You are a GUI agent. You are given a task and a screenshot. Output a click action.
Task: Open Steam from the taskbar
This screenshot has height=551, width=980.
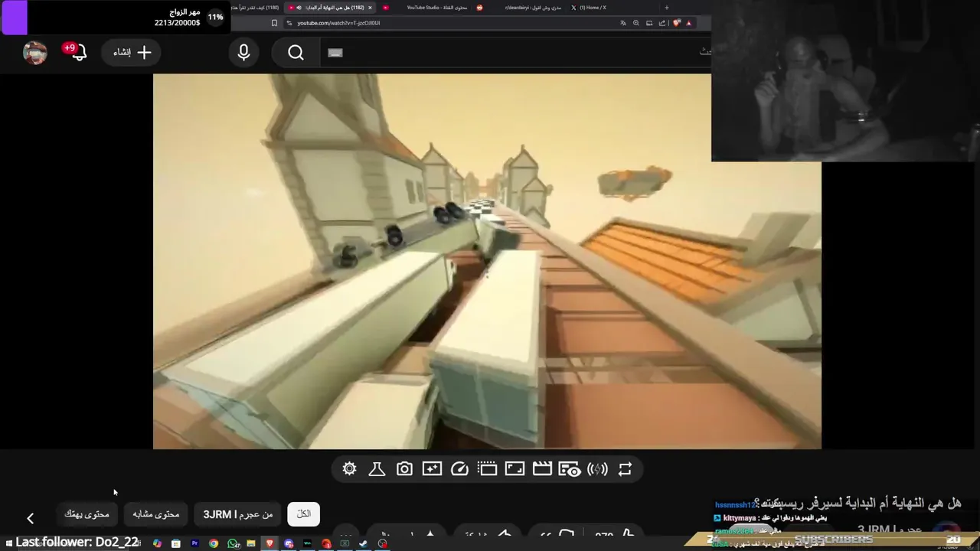[364, 543]
